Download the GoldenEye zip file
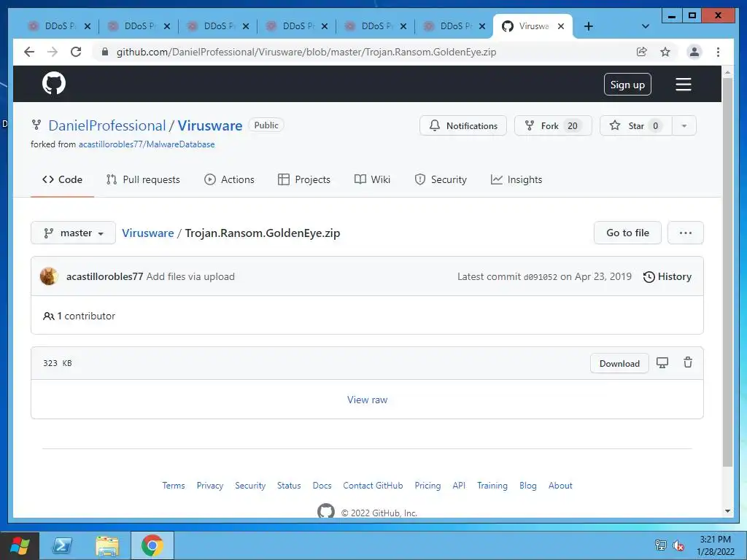The height and width of the screenshot is (560, 747). coord(619,363)
